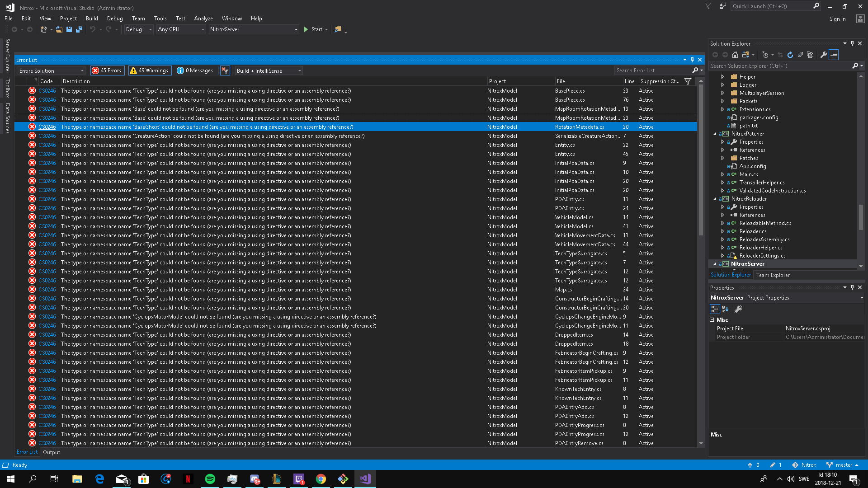Switch to the Team Explorer tab
868x488 pixels.
(x=773, y=275)
